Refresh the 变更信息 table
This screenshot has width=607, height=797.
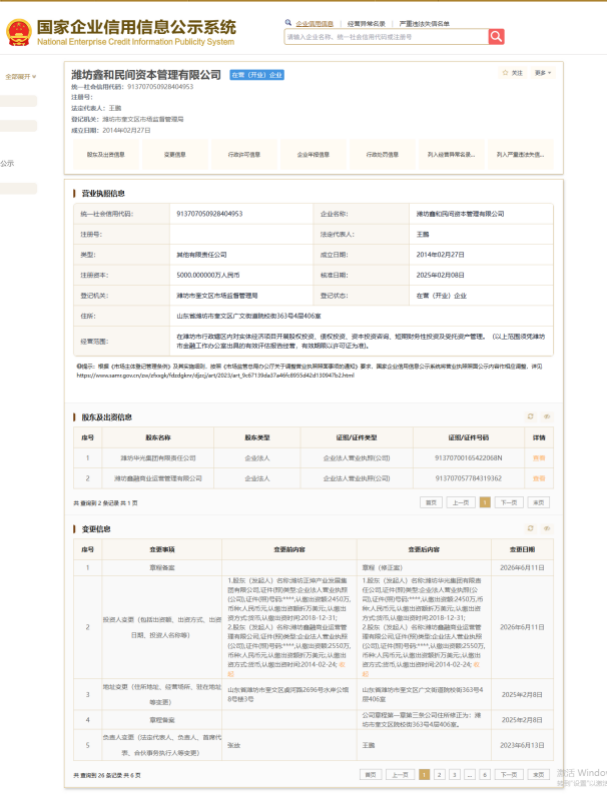pyautogui.click(x=530, y=529)
